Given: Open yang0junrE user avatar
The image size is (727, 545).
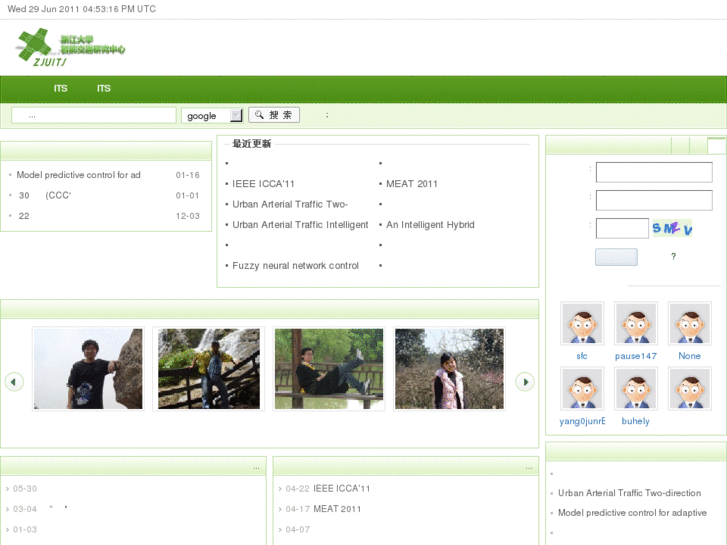Looking at the screenshot, I should click(582, 389).
